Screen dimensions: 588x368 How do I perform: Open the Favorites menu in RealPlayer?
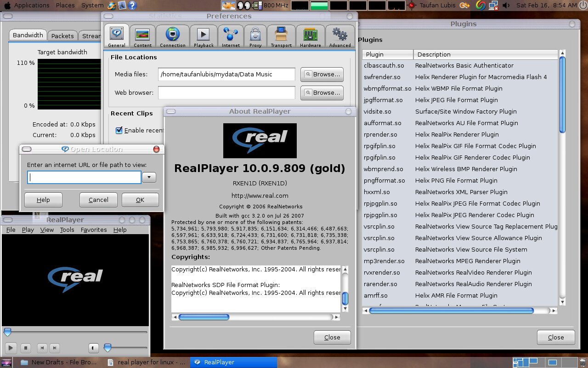pos(94,230)
